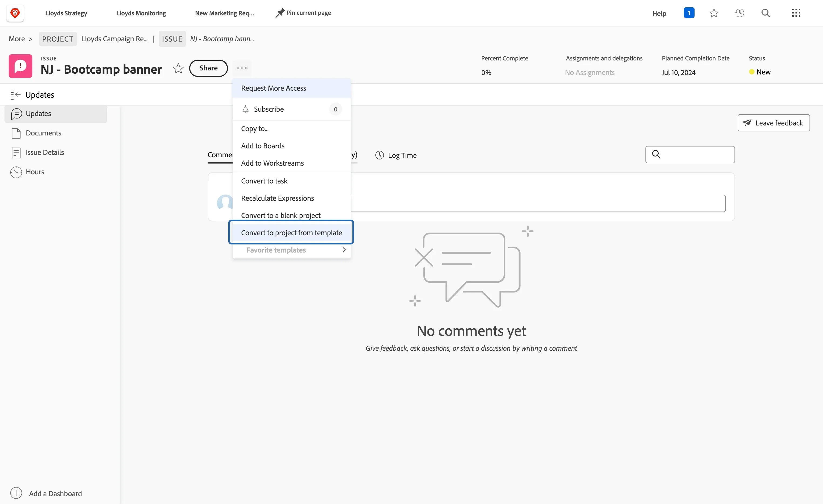Image resolution: width=823 pixels, height=504 pixels.
Task: Click the global search magnifier icon
Action: pos(766,13)
